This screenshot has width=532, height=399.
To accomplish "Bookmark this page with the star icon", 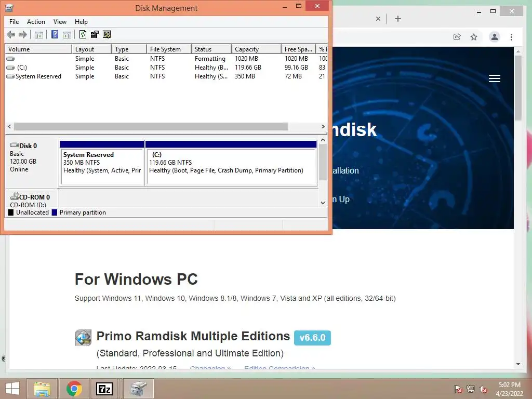I will (x=474, y=37).
